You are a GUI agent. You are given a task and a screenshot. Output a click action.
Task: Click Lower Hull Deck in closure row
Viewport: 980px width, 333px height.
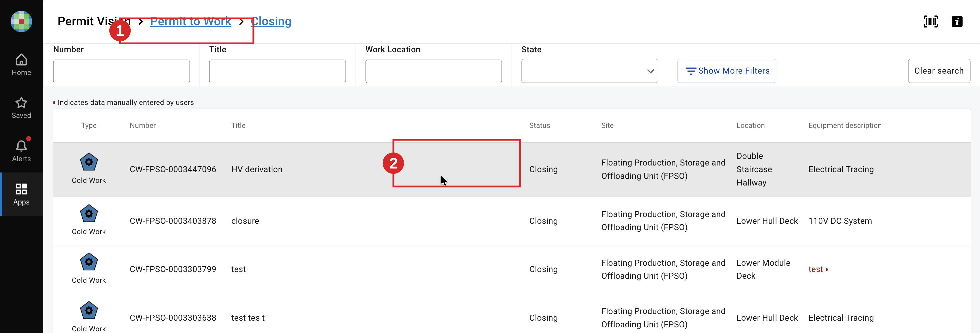(767, 221)
